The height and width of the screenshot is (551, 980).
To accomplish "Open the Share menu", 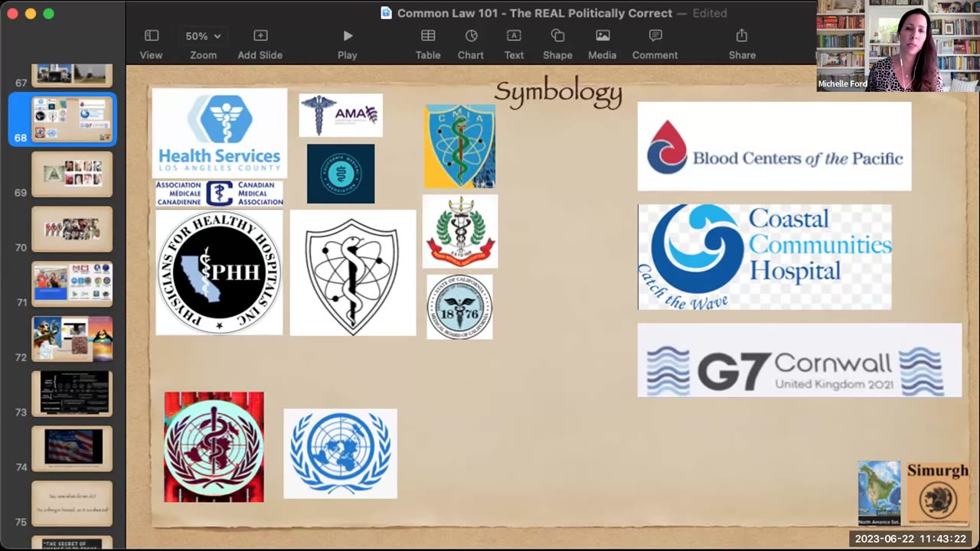I will (742, 36).
